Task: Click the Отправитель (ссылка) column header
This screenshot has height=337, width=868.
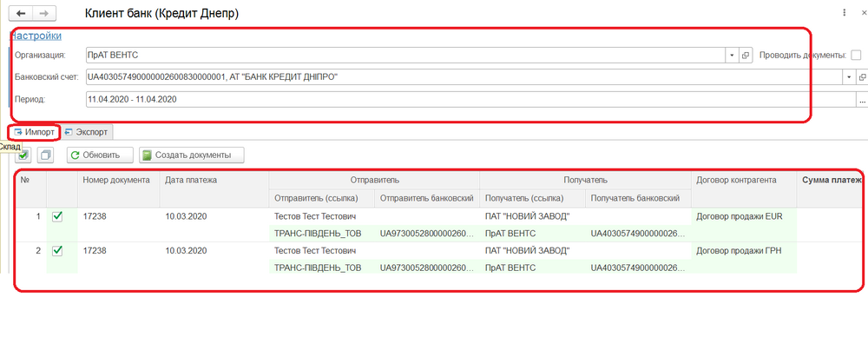Action: click(321, 198)
